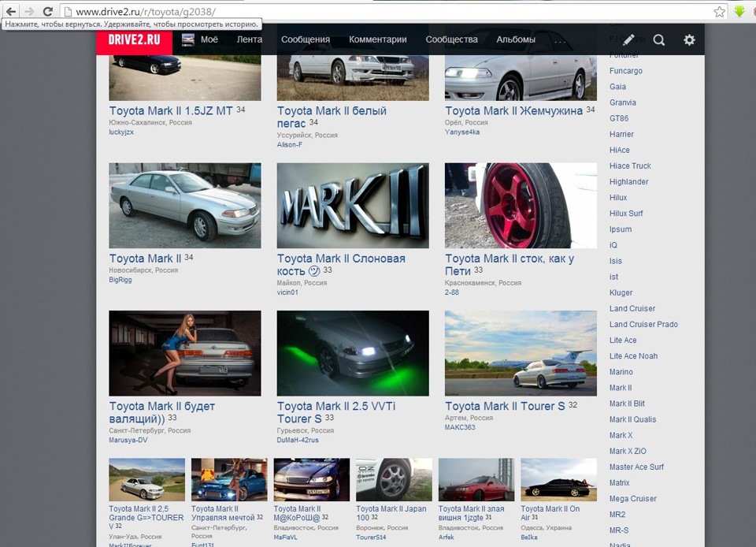This screenshot has height=547, width=756.
Task: Click the silver Mark II sedan thumbnail
Action: (x=185, y=206)
